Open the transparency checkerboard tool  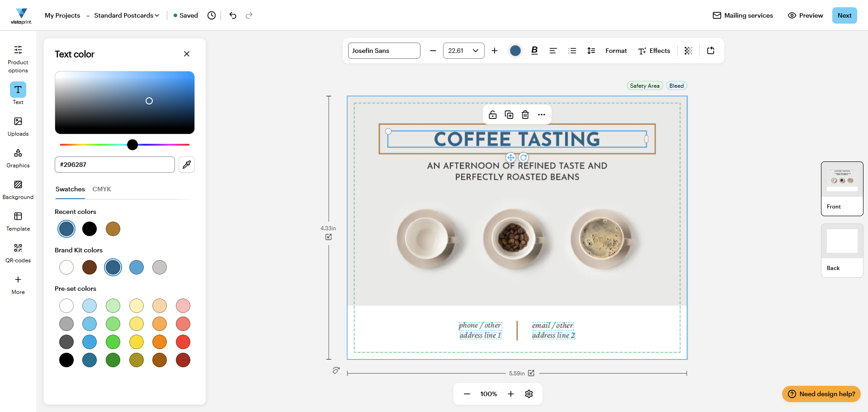(x=689, y=51)
